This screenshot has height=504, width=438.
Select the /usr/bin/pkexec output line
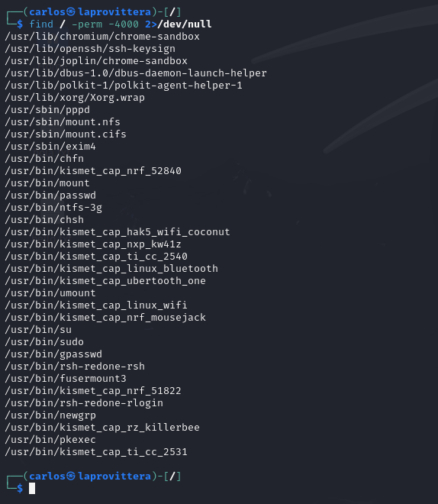click(50, 440)
